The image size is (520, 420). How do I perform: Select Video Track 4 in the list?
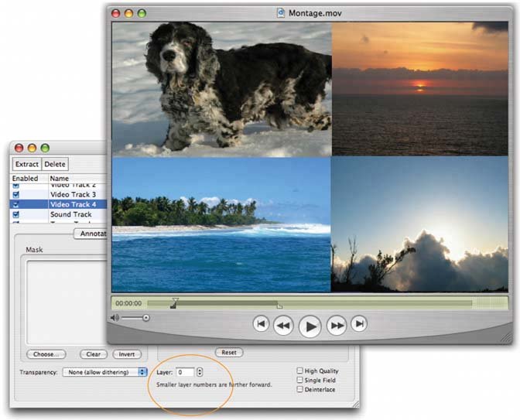[x=73, y=204]
